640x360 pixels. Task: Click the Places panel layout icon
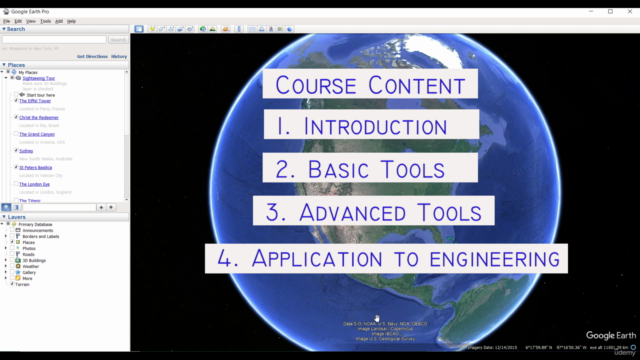[x=16, y=207]
